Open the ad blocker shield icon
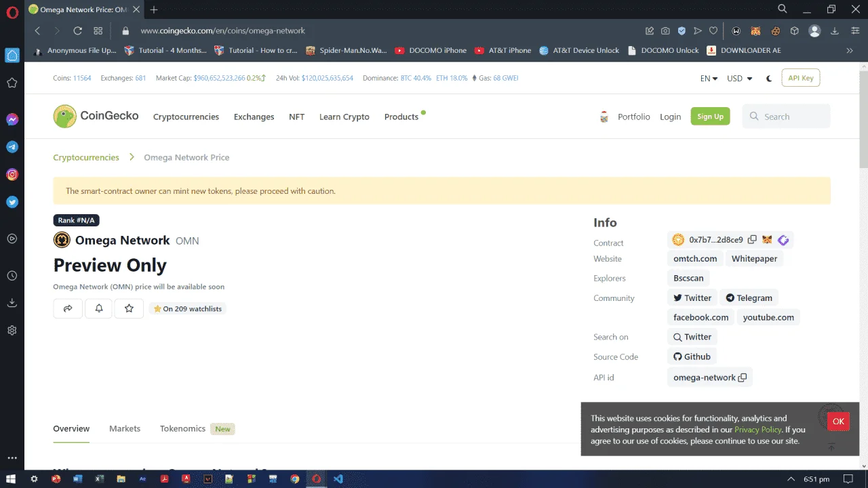 click(682, 30)
